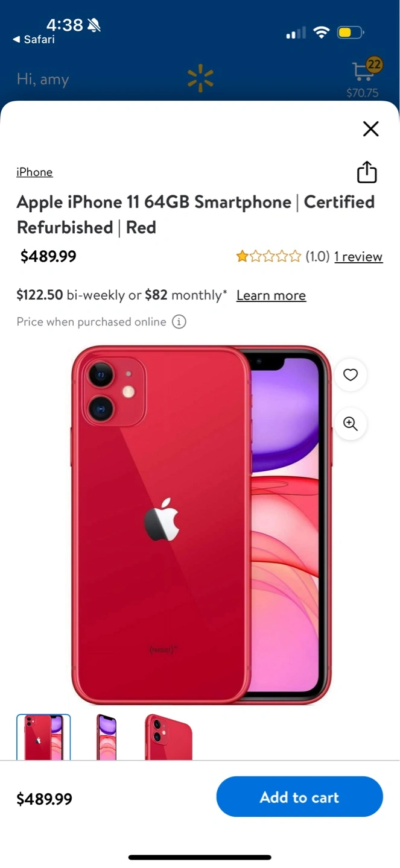Select the third angled-back thumbnail

click(x=168, y=737)
